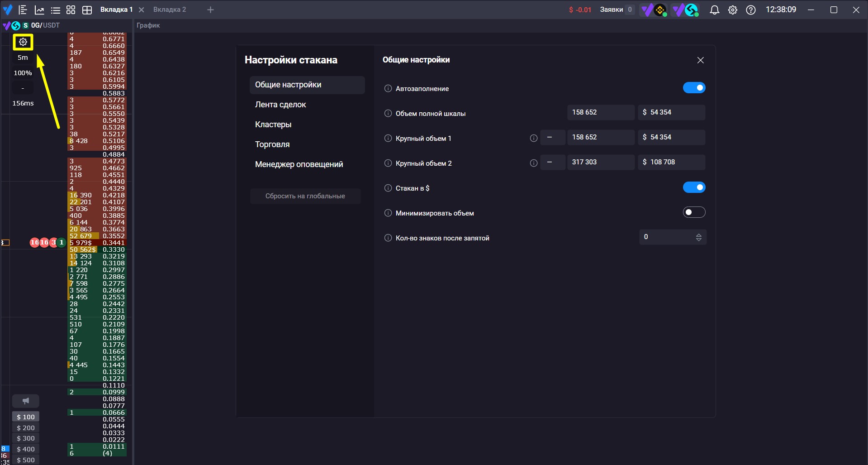The width and height of the screenshot is (868, 465).
Task: Click the 100% scale button
Action: [x=23, y=73]
